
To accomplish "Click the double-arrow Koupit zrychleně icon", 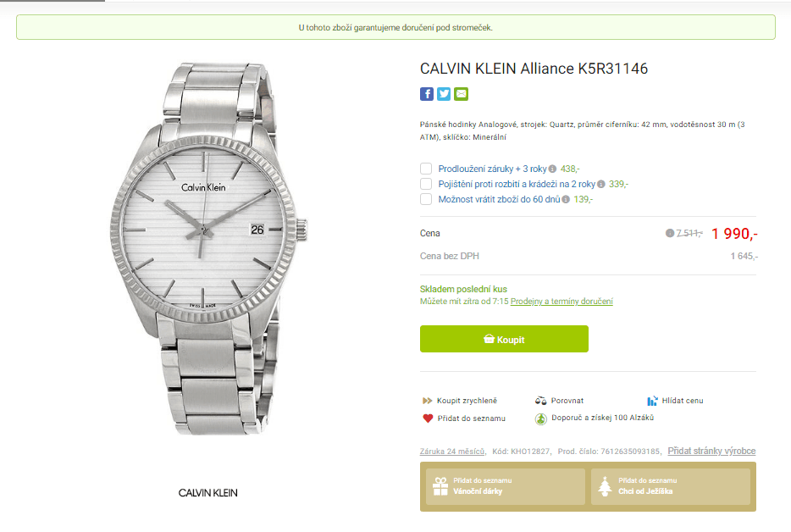I will [427, 400].
